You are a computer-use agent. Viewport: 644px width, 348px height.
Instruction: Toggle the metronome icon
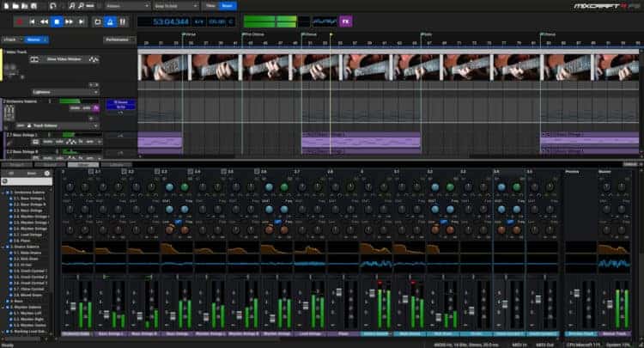click(110, 21)
